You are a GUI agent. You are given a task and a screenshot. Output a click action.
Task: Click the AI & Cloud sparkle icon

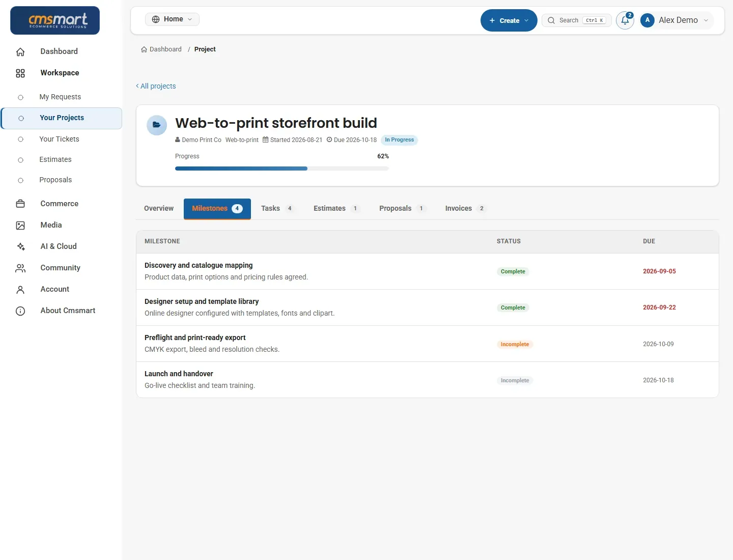20,246
